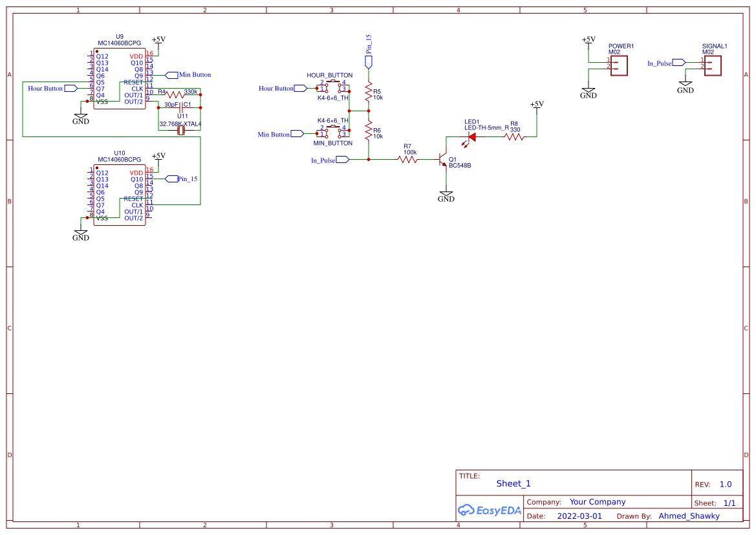This screenshot has width=756, height=535.
Task: Click the REV 1.0 revision text
Action: (x=725, y=484)
